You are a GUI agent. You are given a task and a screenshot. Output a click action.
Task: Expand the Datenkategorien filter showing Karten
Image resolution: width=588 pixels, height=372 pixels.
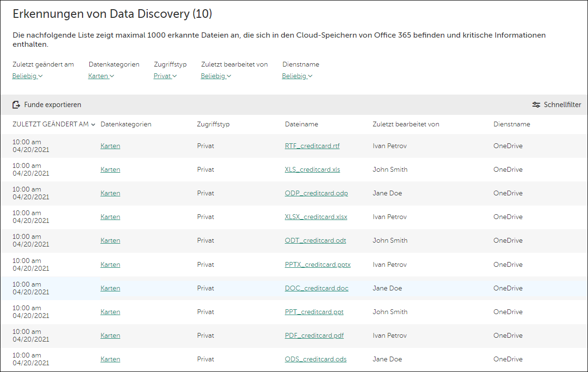[x=101, y=76]
